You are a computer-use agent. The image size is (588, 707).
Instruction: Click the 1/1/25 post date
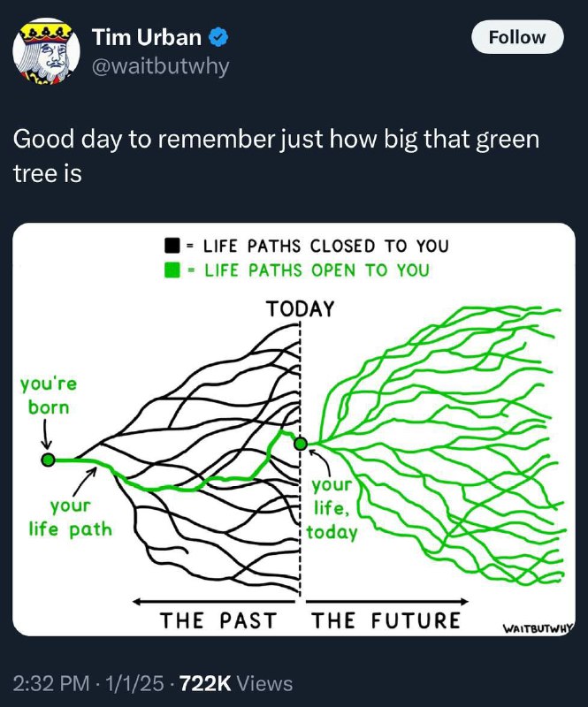134,683
